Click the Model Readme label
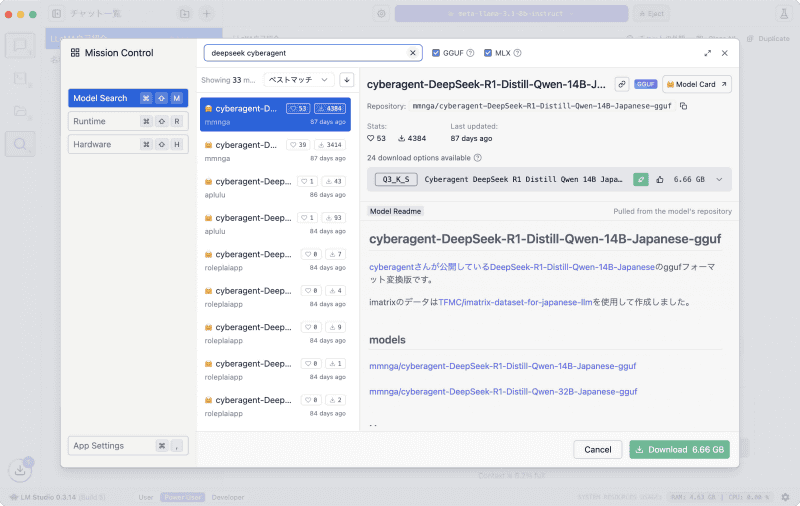Image resolution: width=800 pixels, height=506 pixels. pos(395,211)
